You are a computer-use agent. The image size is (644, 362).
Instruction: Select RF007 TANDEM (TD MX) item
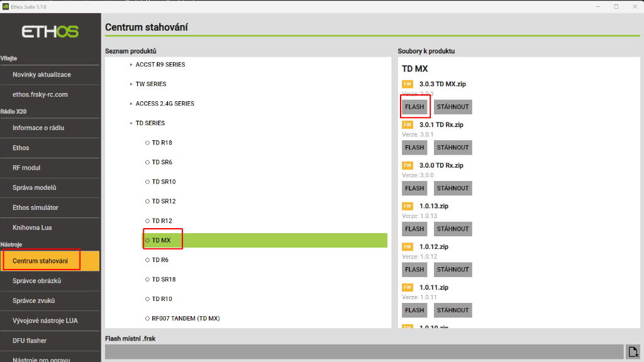click(x=186, y=319)
